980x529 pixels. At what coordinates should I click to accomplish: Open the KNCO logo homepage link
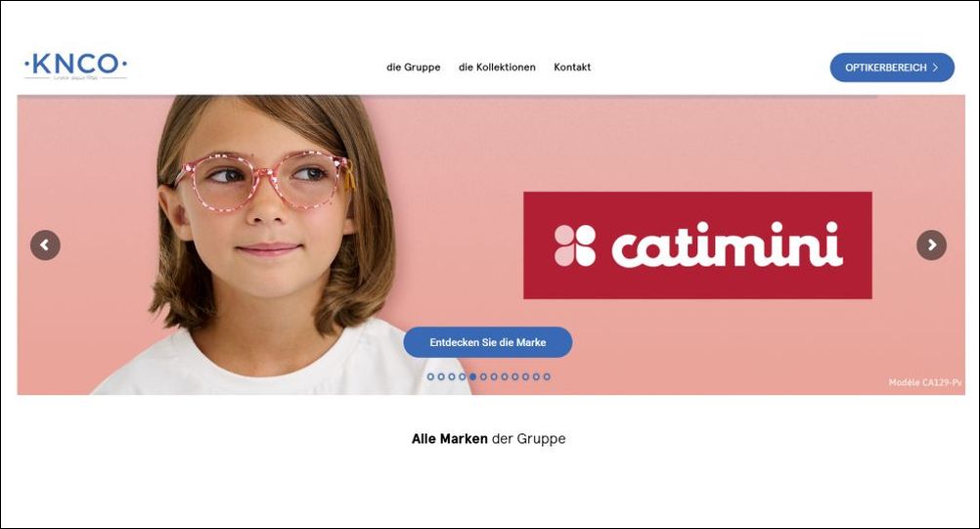pos(75,66)
